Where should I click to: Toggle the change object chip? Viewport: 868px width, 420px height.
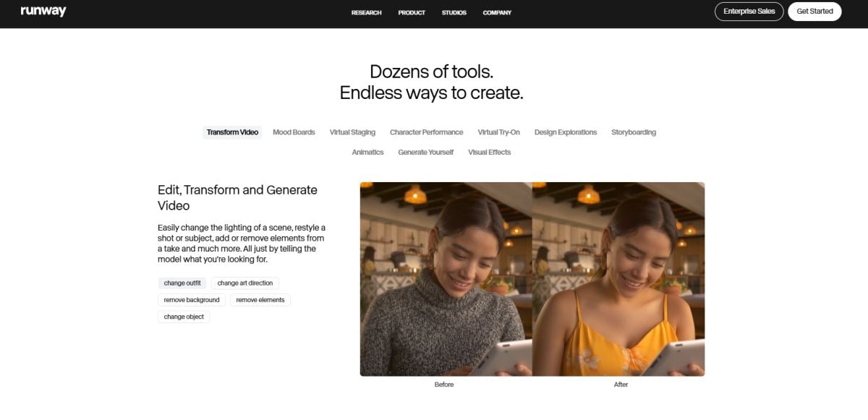[184, 317]
